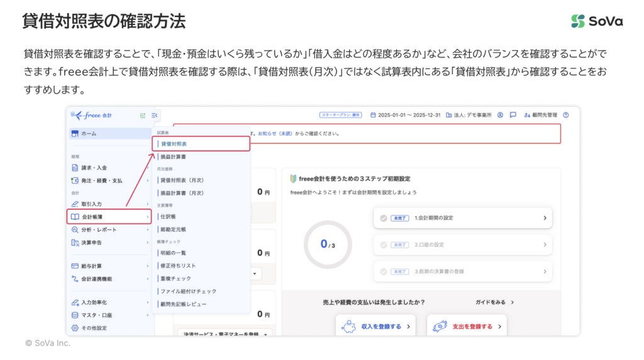This screenshot has height=360, width=644.
Task: Toggle the checkmark for 1.会計期間の設定
Action: [x=383, y=218]
